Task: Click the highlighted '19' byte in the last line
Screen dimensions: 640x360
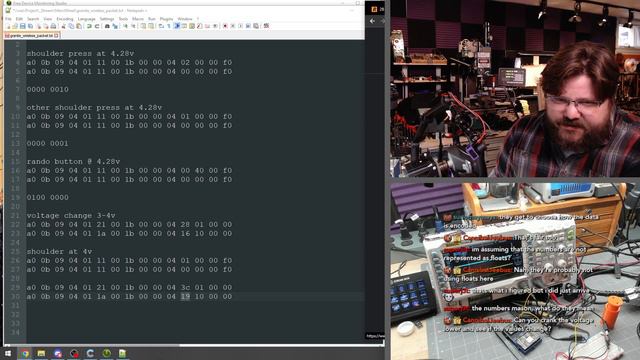Action: pos(185,297)
